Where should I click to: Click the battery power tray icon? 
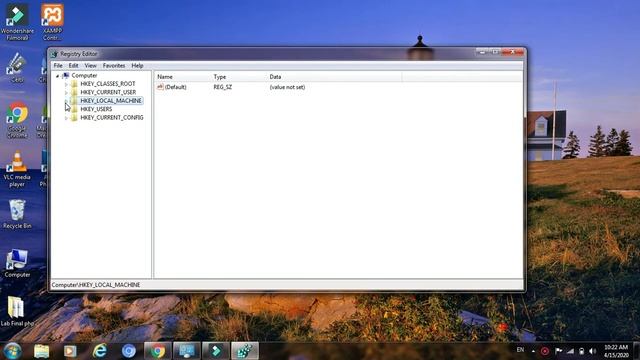coord(582,351)
